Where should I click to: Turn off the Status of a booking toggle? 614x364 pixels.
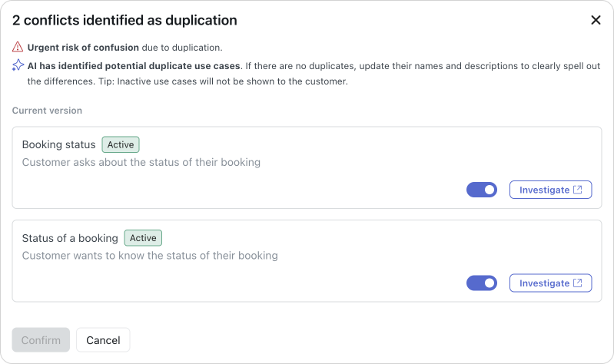pyautogui.click(x=482, y=283)
